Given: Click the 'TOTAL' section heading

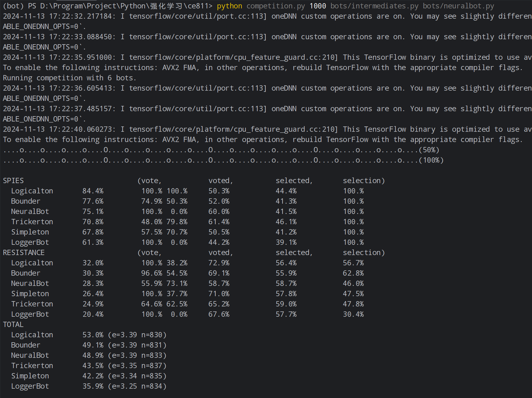Looking at the screenshot, I should tap(13, 325).
